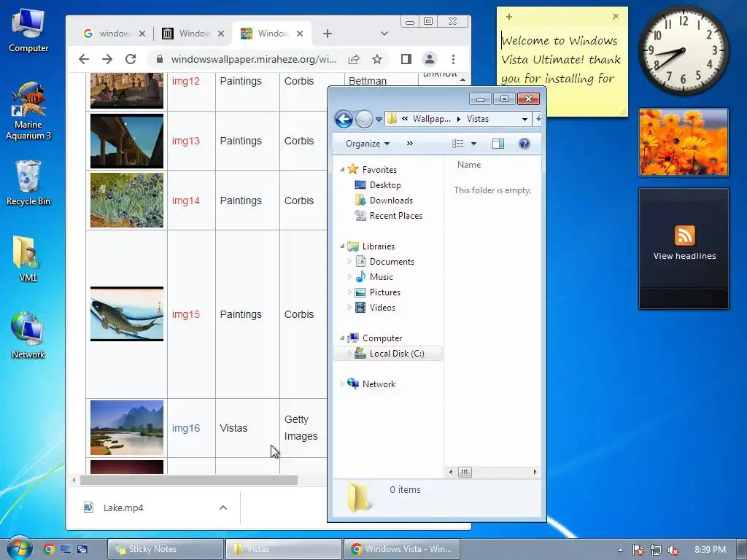
Task: Expand the Network tree node
Action: 342,384
